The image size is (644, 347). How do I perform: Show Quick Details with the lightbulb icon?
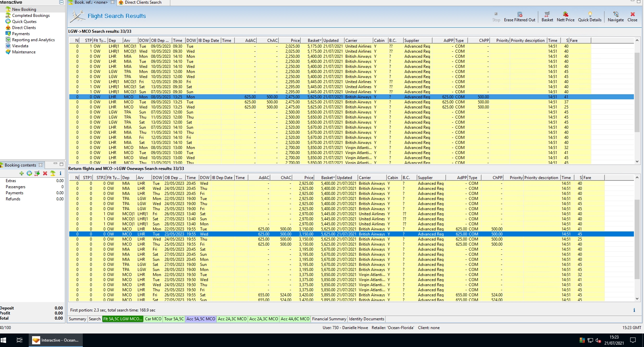click(590, 14)
